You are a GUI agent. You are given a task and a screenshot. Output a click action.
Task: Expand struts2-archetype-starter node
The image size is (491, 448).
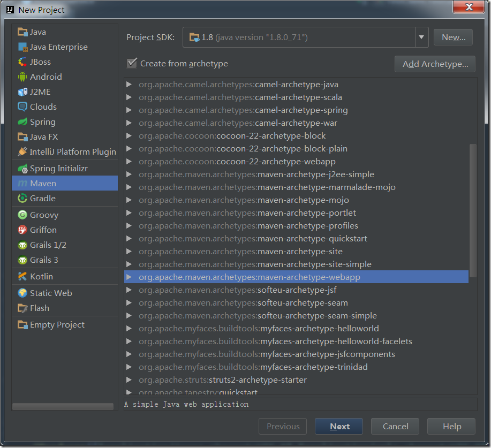pos(129,379)
